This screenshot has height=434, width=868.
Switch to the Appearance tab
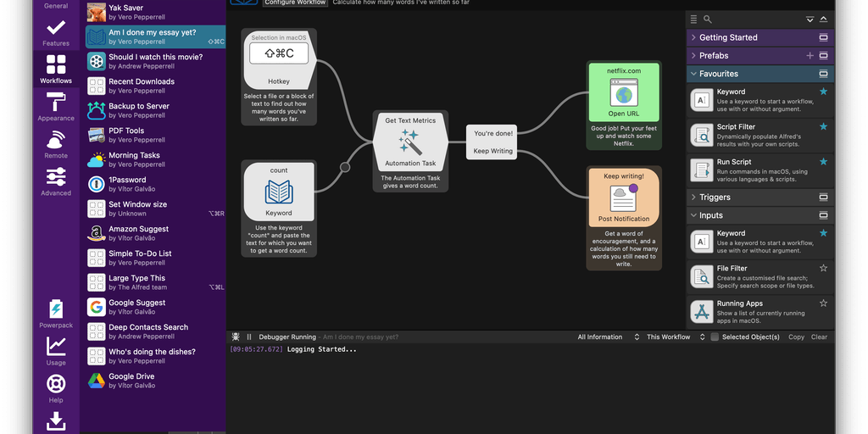click(56, 108)
